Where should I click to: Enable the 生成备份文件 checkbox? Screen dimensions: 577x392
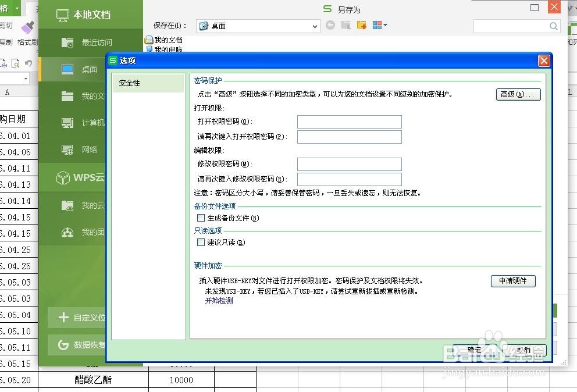tap(201, 218)
